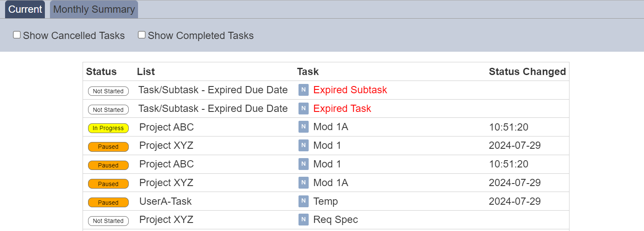Click N icon next to Project ABC Mod 1A
644x231 pixels.
click(303, 127)
